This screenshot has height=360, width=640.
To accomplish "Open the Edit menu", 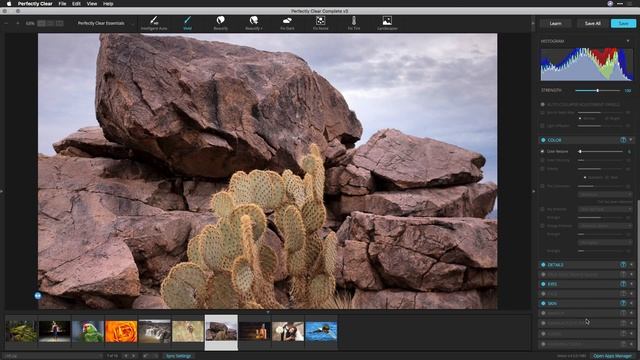I will [x=76, y=4].
